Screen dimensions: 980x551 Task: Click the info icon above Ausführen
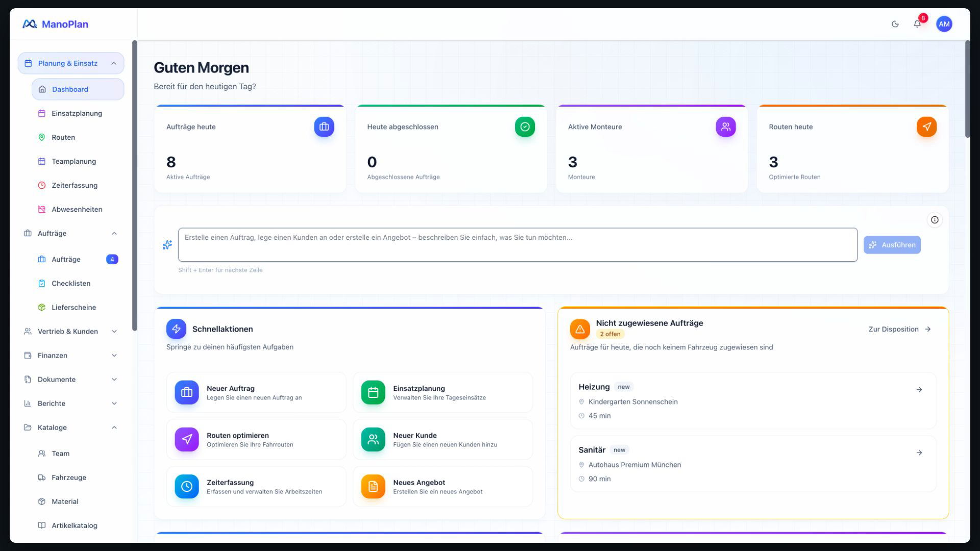[x=935, y=220]
